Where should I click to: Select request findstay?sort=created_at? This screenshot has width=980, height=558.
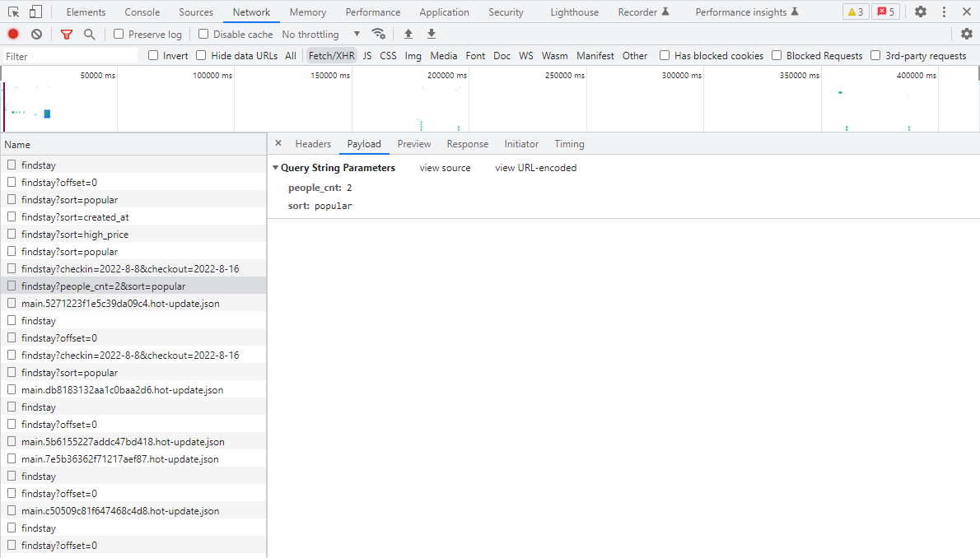pyautogui.click(x=133, y=216)
